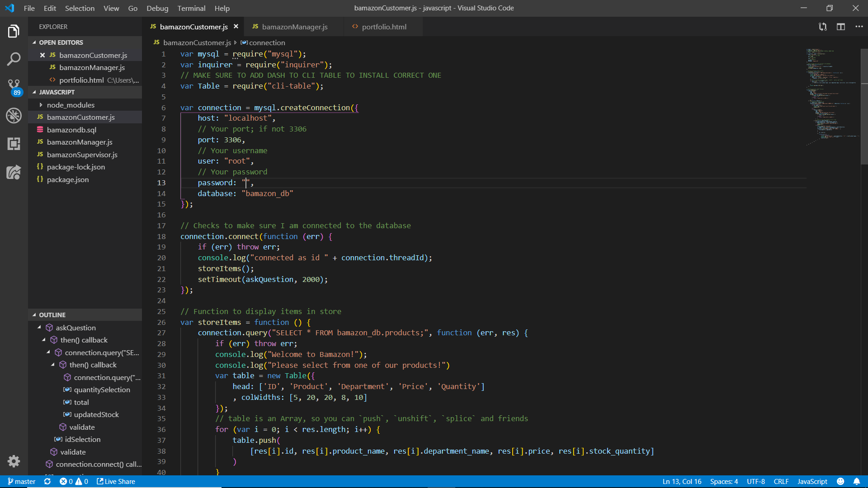
Task: Open the Help menu
Action: click(x=222, y=8)
